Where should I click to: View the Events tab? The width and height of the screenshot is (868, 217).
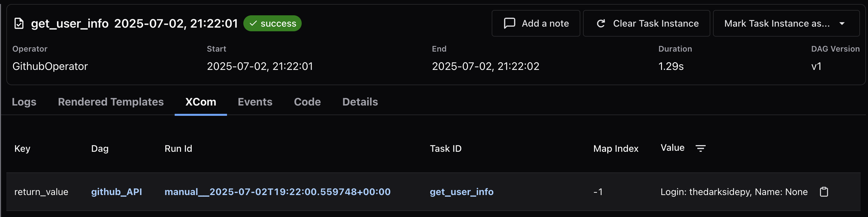tap(255, 102)
